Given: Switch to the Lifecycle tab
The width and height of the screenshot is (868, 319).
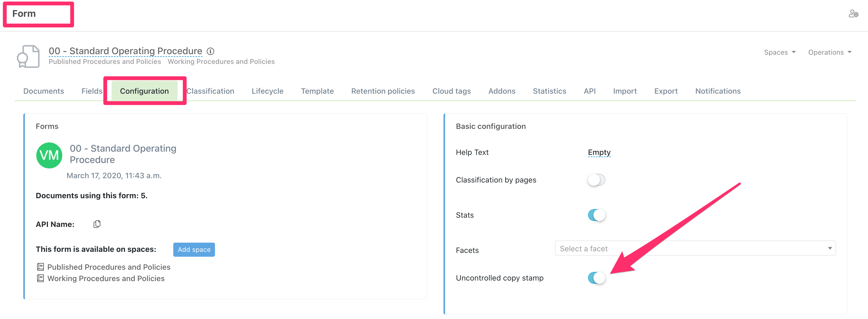Looking at the screenshot, I should [x=267, y=91].
